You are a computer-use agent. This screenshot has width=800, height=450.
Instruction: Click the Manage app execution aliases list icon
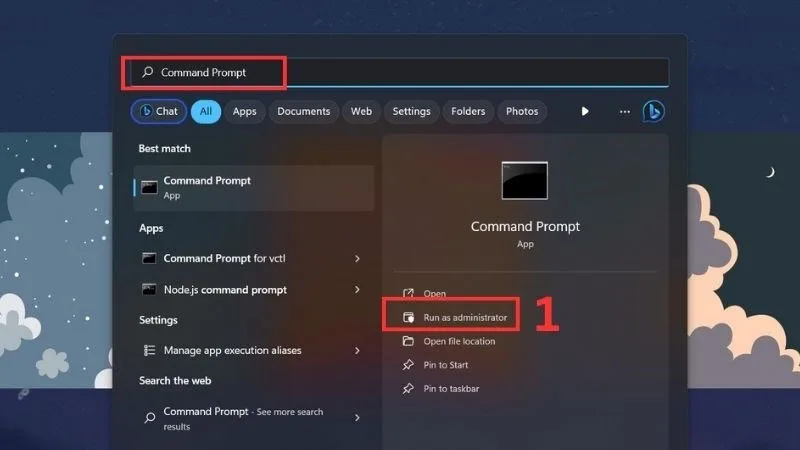pos(149,351)
